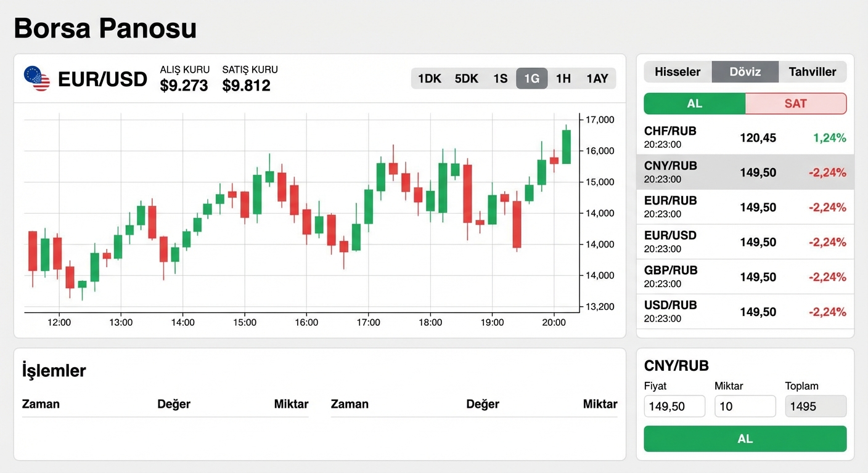Toggle order side to SAT
Screen dimensions: 868x473
(x=796, y=103)
